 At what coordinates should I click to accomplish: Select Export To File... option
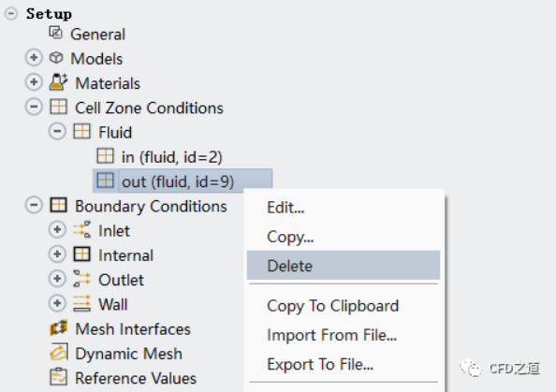(x=344, y=364)
